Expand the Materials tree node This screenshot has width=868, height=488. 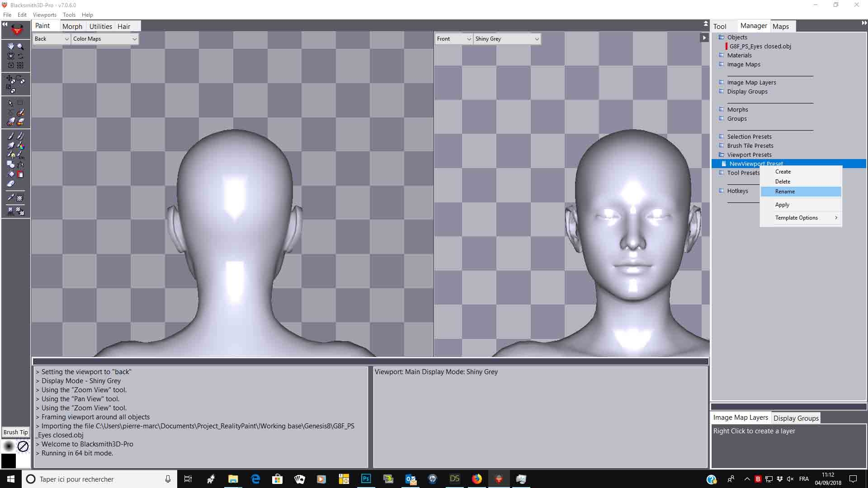722,55
